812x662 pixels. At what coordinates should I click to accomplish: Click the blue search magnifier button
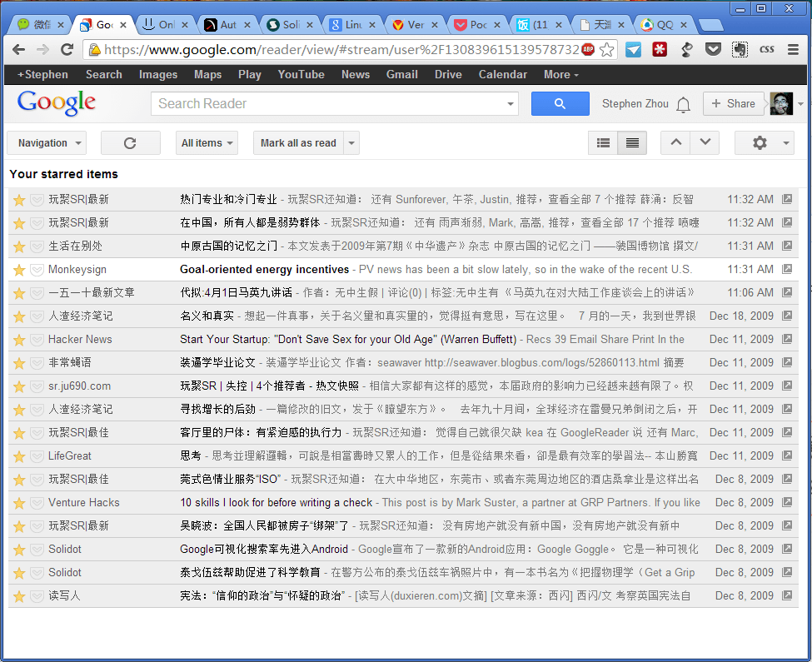click(560, 103)
